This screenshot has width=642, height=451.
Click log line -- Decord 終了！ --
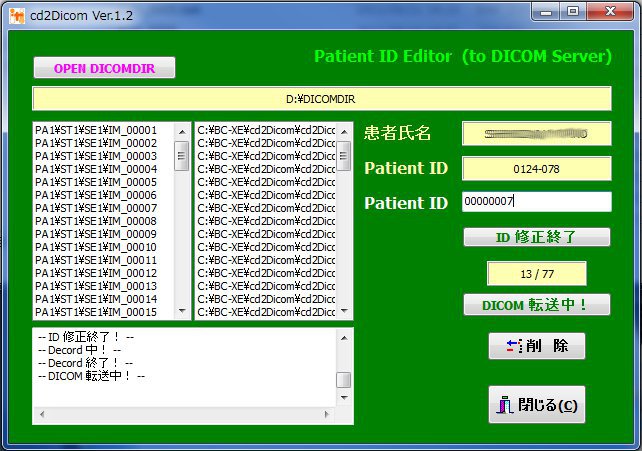click(x=86, y=363)
